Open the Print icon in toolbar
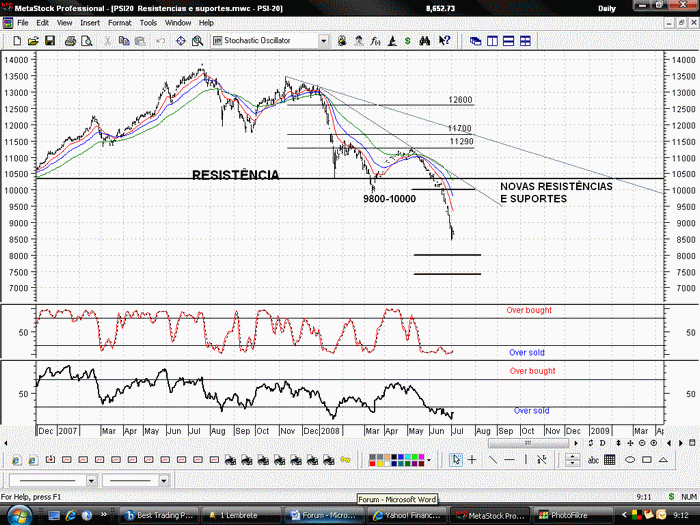Viewport: 700px width, 525px height. (70, 41)
